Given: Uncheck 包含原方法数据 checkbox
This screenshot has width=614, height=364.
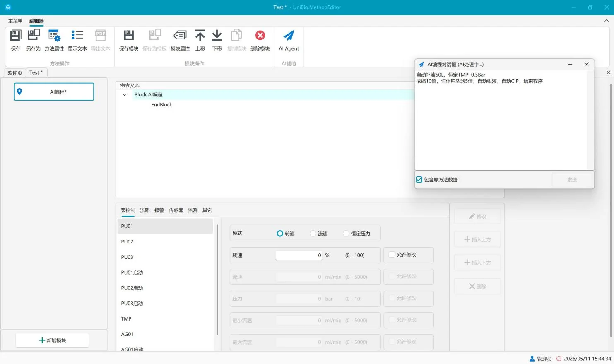Looking at the screenshot, I should [419, 180].
